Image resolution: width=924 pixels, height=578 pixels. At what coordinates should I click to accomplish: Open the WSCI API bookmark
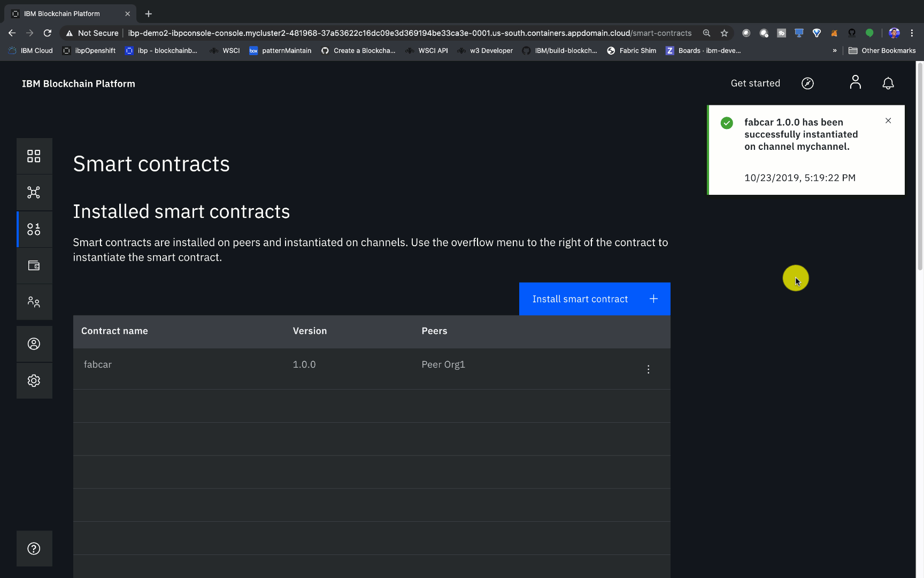tap(427, 51)
